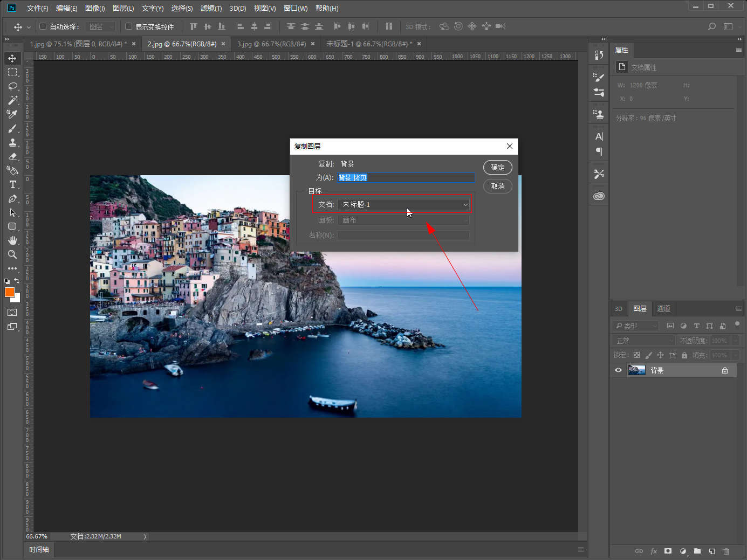Select the Lasso tool
The height and width of the screenshot is (560, 747).
coord(12,86)
